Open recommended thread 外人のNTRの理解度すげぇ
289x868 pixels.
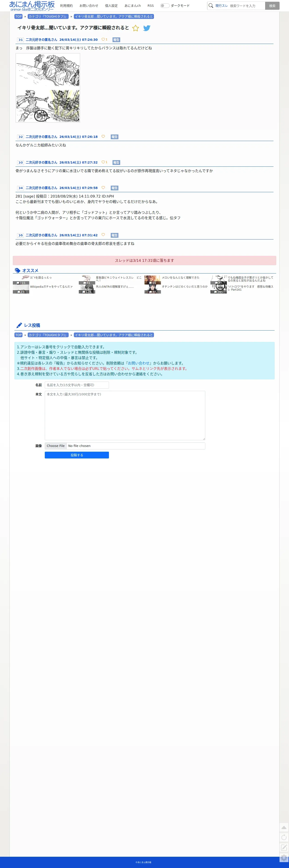tap(115, 286)
